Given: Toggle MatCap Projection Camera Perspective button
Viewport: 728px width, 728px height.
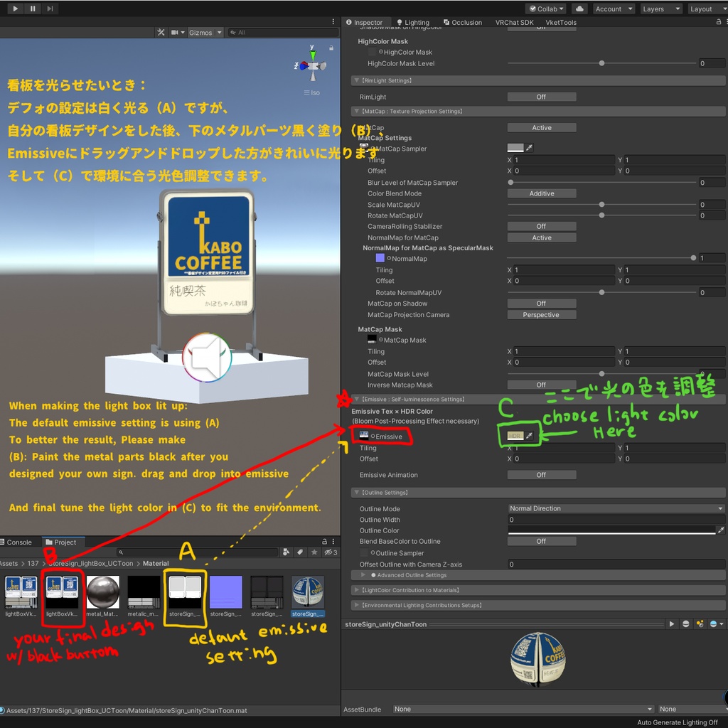Looking at the screenshot, I should tap(541, 314).
